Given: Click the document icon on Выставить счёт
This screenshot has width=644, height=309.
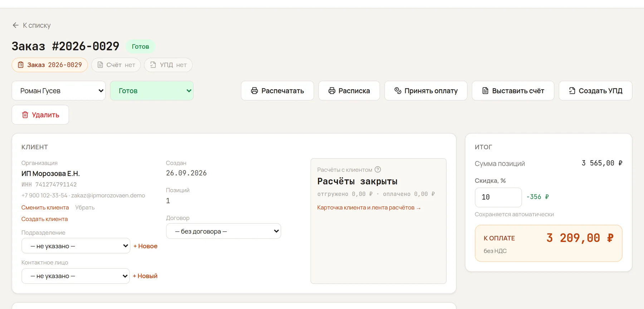Looking at the screenshot, I should (x=485, y=91).
